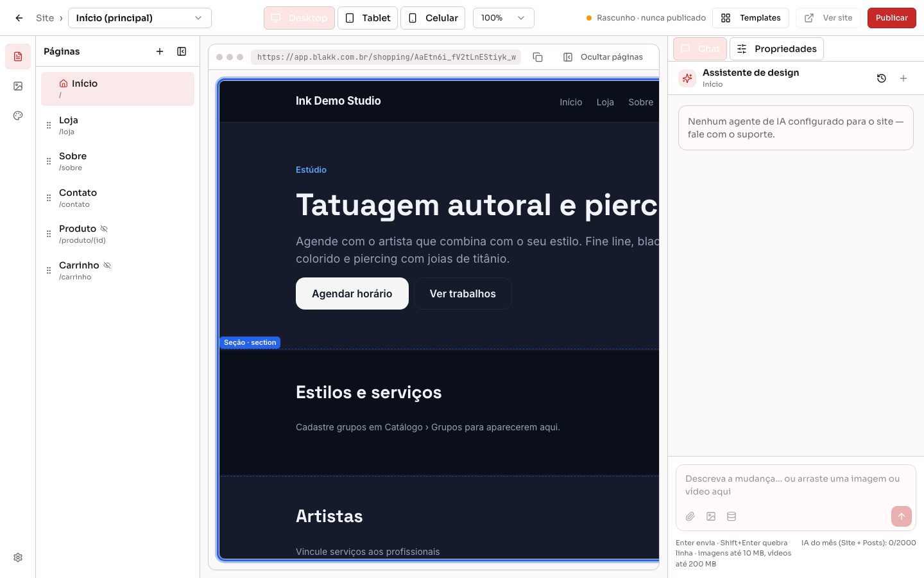Viewport: 924px width, 578px height.
Task: Click drag handle of Loja page
Action: coord(49,125)
